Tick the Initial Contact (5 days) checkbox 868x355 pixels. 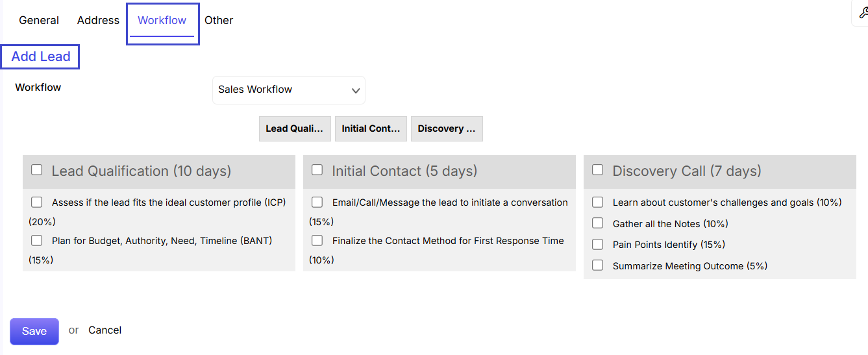[x=317, y=169]
